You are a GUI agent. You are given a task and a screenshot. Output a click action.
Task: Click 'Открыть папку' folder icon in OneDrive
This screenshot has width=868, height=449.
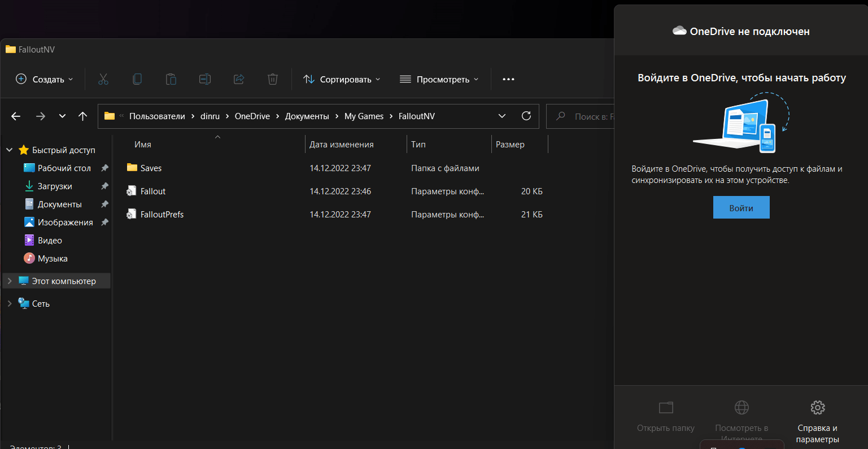click(x=666, y=407)
